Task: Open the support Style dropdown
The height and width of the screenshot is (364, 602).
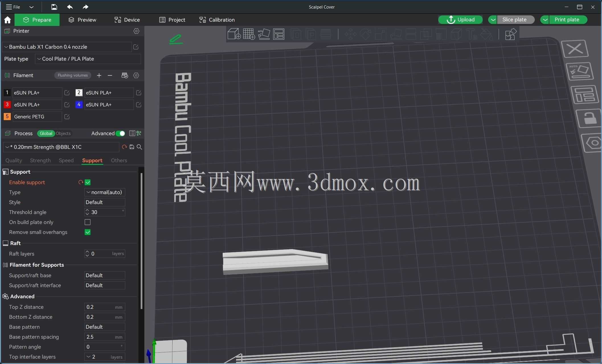Action: coord(105,202)
